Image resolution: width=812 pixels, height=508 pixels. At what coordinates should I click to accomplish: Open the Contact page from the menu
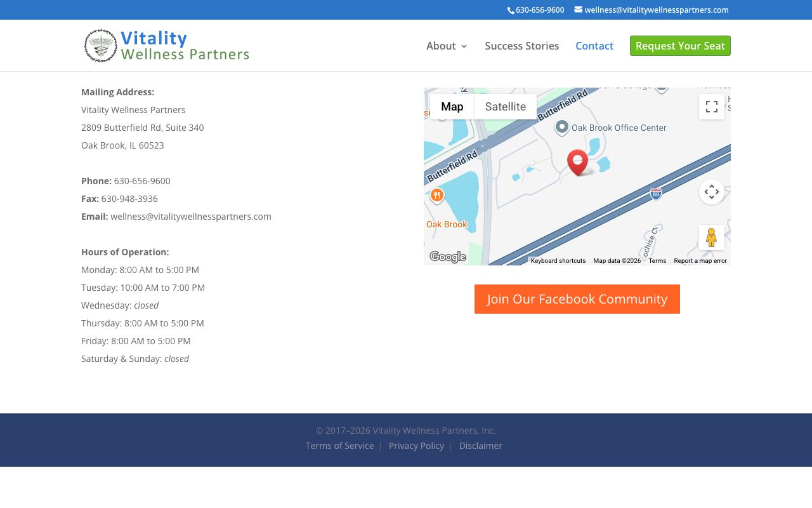pos(594,46)
